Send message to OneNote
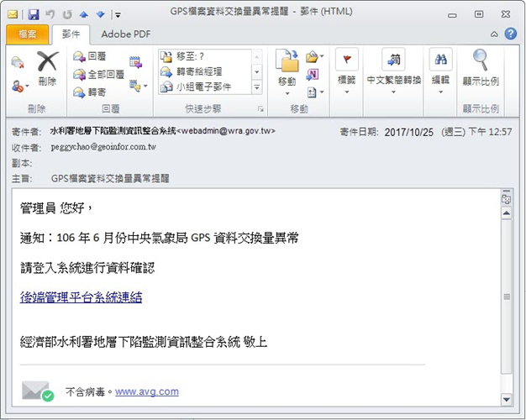Viewport: 526px width, 420px height. coord(313,74)
